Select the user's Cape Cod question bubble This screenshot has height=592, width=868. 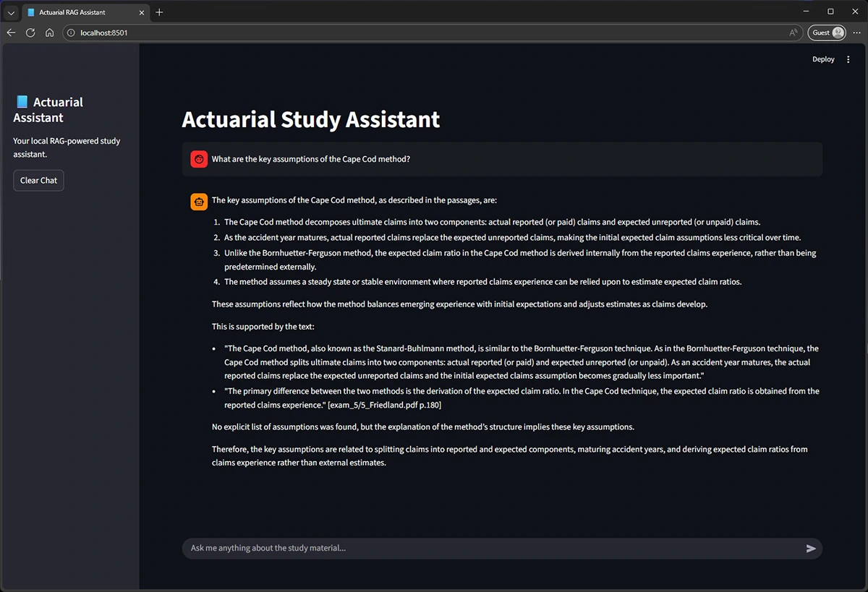[x=311, y=159]
